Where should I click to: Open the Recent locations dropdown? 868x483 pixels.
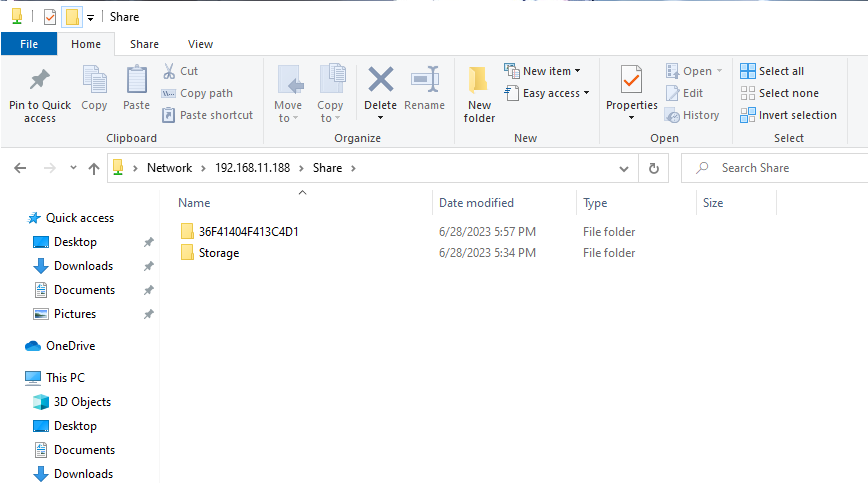pyautogui.click(x=73, y=168)
